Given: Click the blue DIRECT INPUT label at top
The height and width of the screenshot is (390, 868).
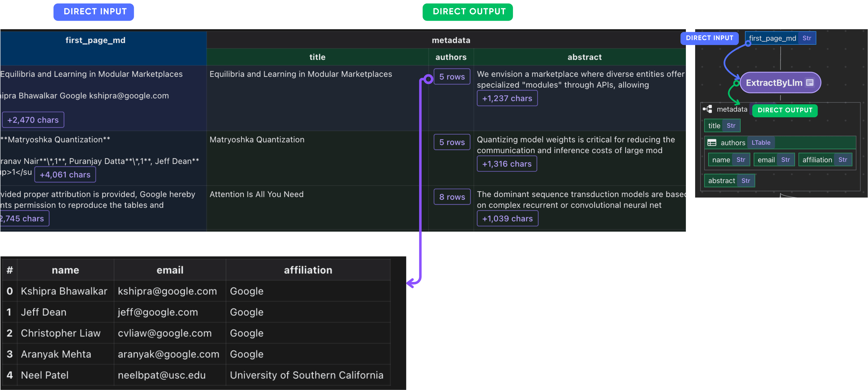Looking at the screenshot, I should [x=95, y=12].
